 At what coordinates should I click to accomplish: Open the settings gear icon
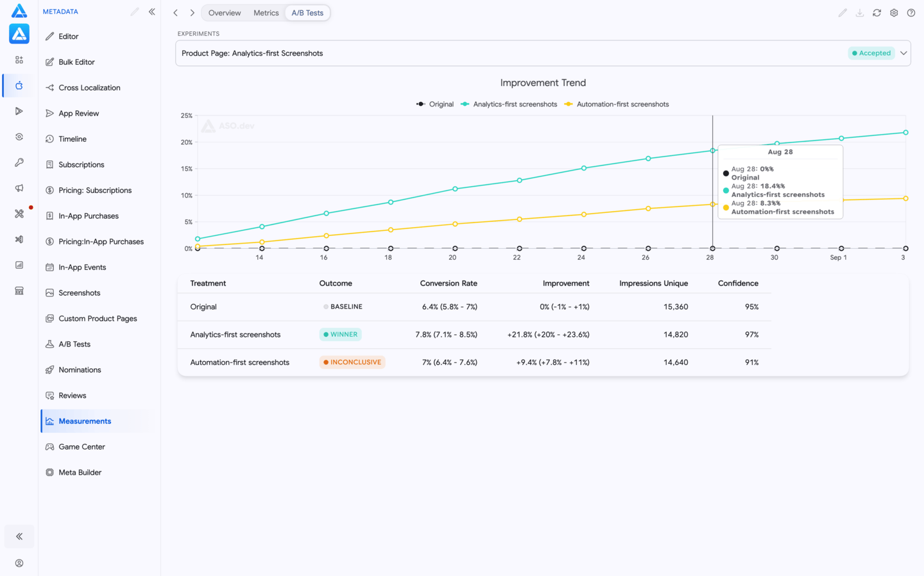(894, 13)
